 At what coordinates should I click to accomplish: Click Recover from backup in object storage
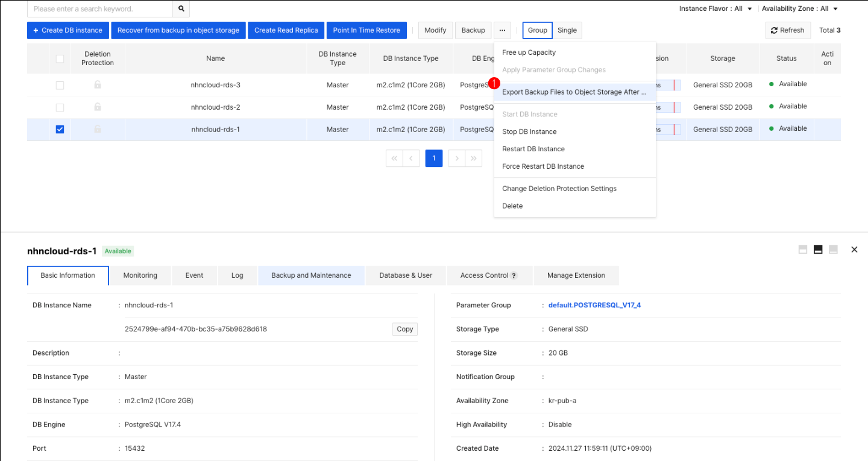coord(178,30)
